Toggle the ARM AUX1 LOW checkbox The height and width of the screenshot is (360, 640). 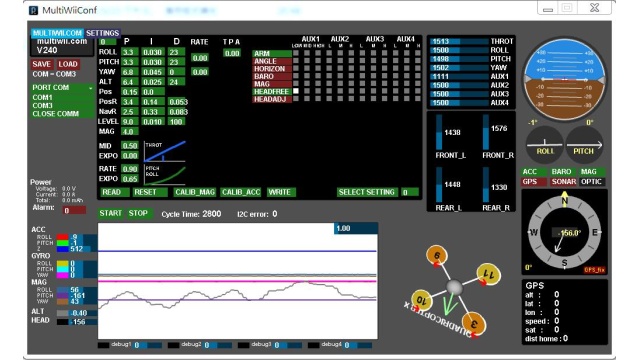point(296,53)
